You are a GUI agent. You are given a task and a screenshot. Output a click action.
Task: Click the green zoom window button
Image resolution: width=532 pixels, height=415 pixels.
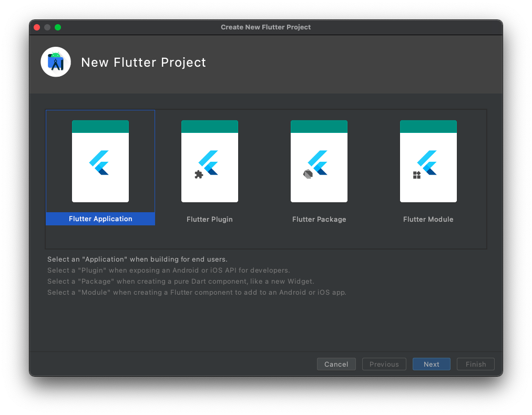[x=58, y=27]
